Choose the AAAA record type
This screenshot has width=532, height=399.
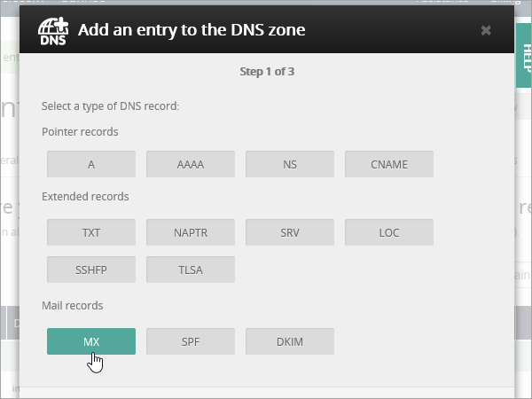(x=191, y=164)
